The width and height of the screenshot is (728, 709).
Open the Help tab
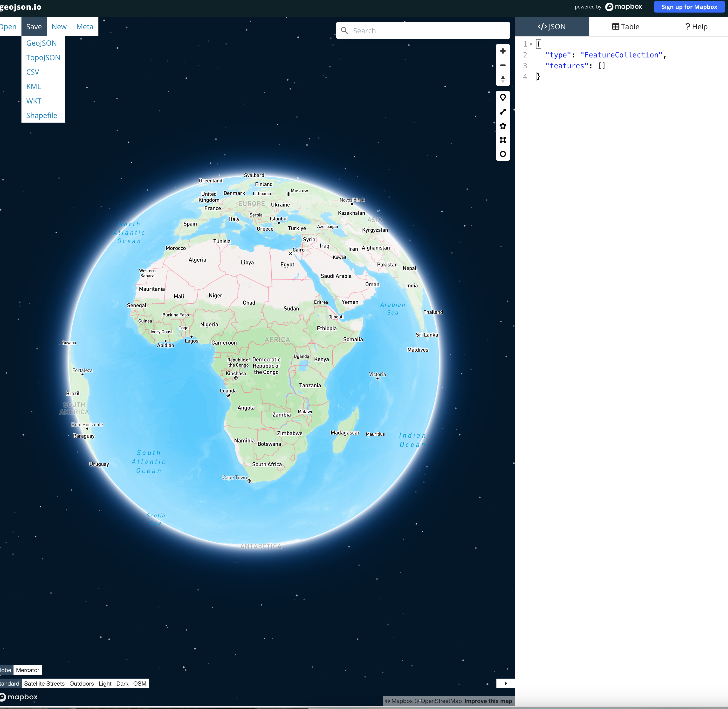point(696,27)
